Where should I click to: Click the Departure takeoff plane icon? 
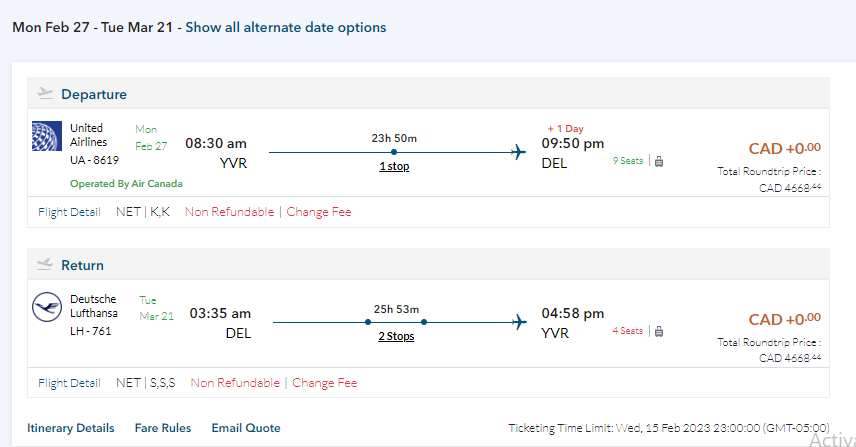[45, 93]
